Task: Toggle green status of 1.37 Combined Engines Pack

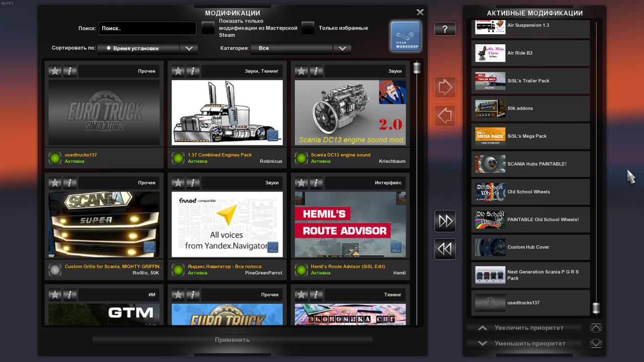Action: pos(178,158)
